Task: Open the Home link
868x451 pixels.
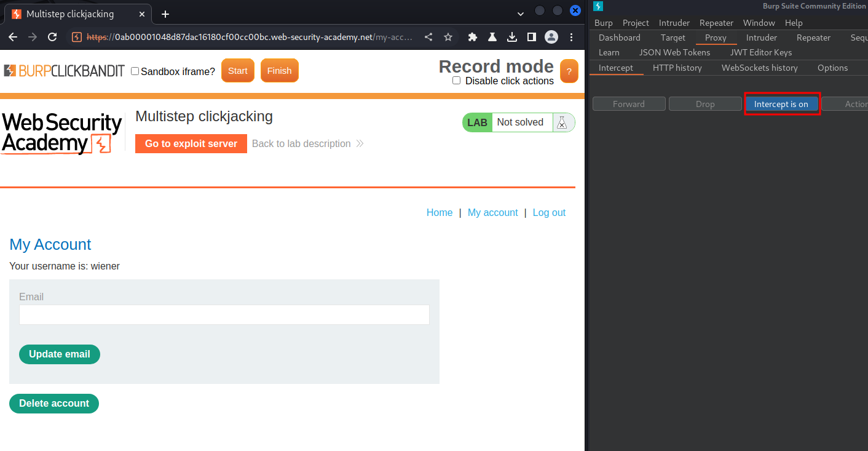Action: pos(440,212)
